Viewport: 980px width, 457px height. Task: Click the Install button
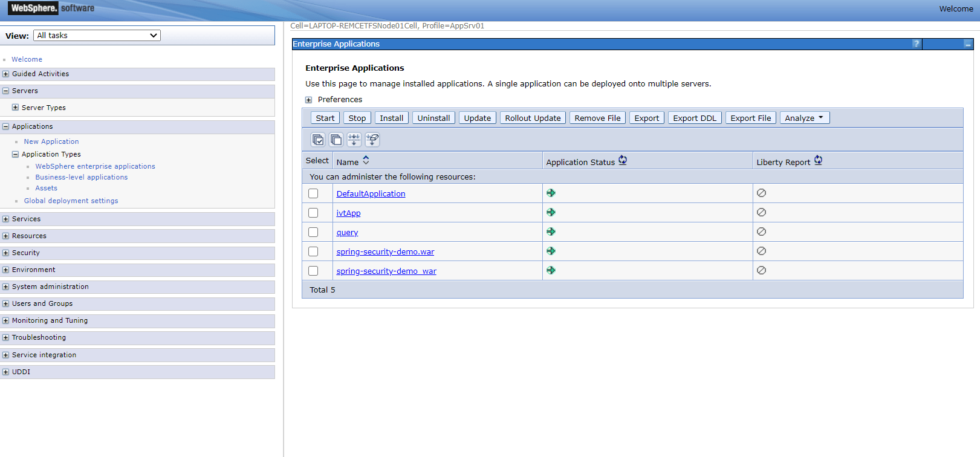click(392, 118)
